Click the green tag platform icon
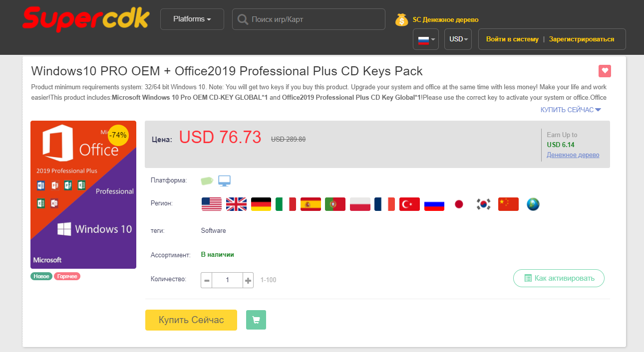The height and width of the screenshot is (352, 644). (x=207, y=180)
